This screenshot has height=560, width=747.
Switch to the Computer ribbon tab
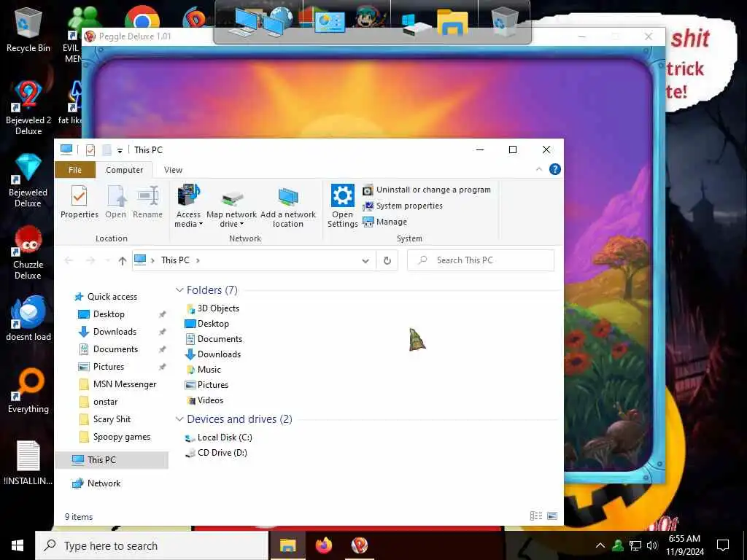[x=124, y=170]
